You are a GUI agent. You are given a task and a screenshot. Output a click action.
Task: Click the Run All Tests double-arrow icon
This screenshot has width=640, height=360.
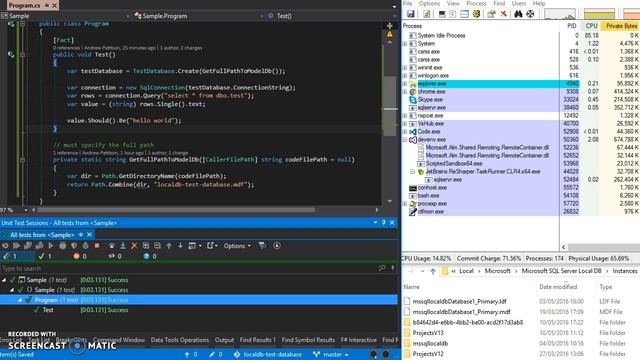(16, 246)
